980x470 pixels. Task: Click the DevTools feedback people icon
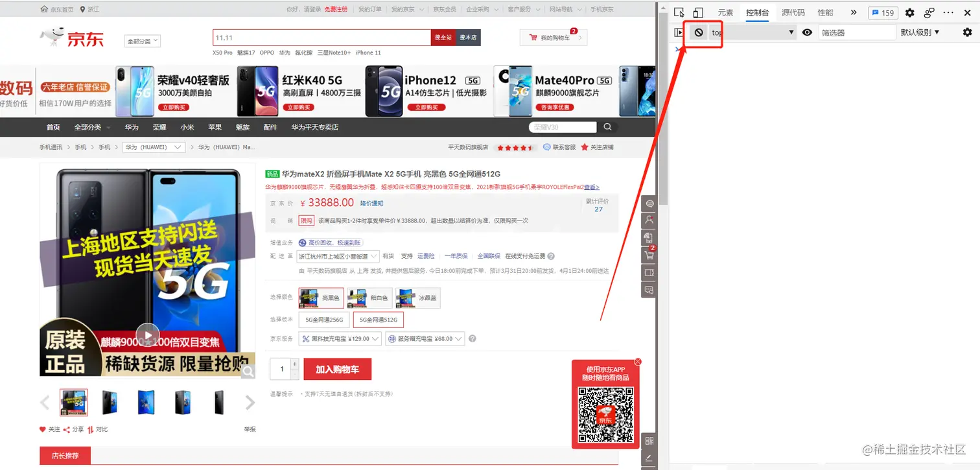[929, 13]
